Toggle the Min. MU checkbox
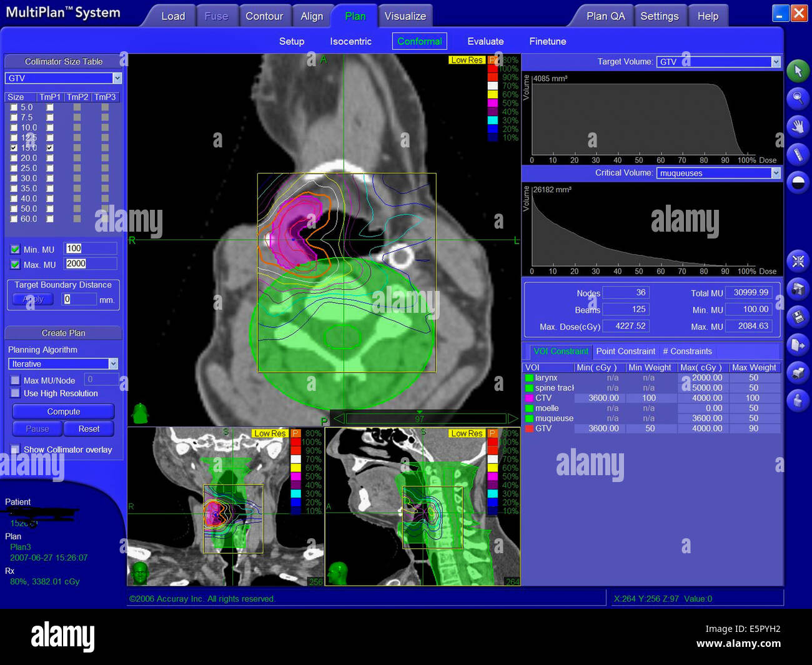 (15, 249)
